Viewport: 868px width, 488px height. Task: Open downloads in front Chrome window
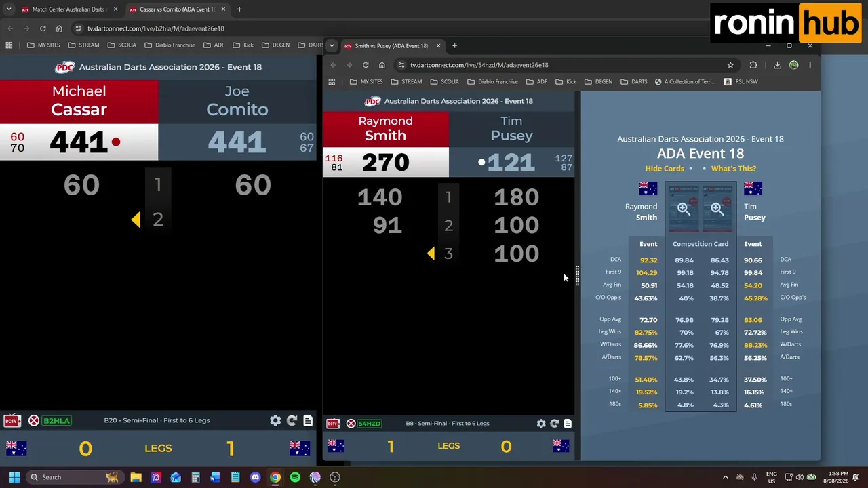click(777, 65)
